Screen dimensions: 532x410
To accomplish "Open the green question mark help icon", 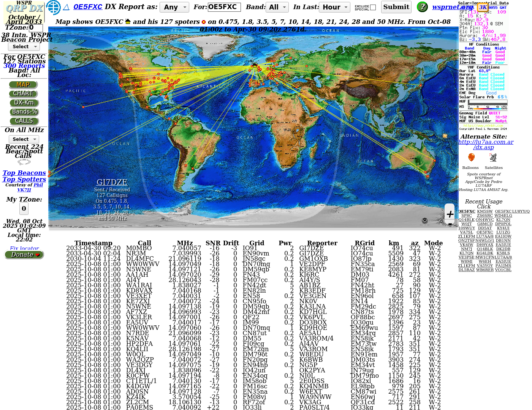I will pyautogui.click(x=422, y=7).
